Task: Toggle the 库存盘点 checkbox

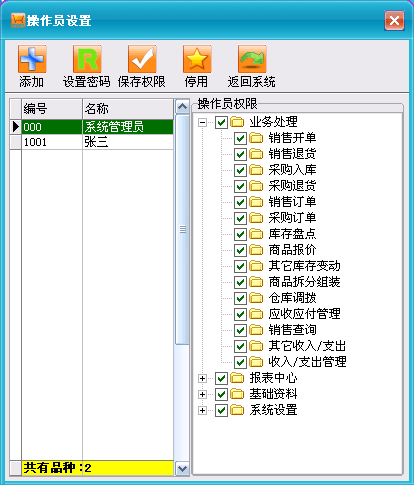Action: [240, 234]
